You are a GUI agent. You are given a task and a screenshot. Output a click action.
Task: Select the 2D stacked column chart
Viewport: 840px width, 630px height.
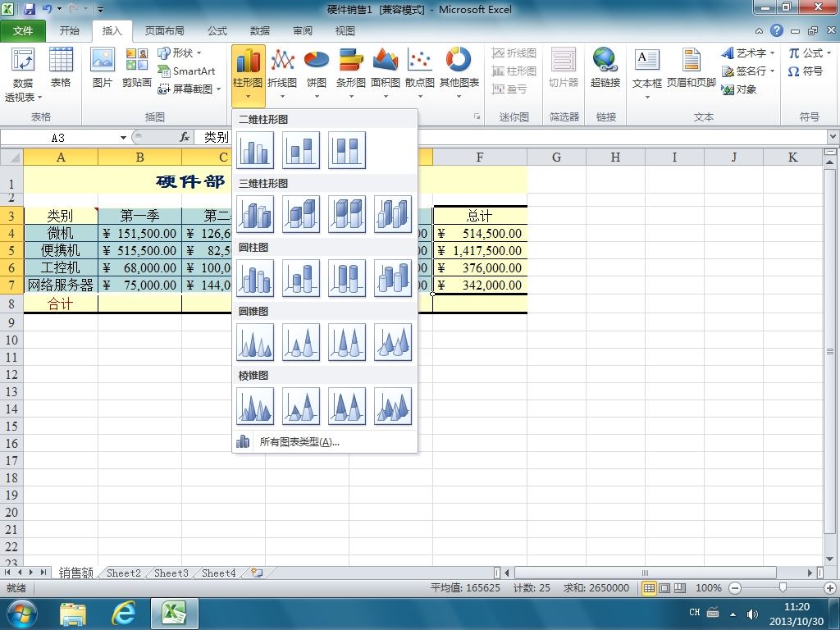pos(301,150)
